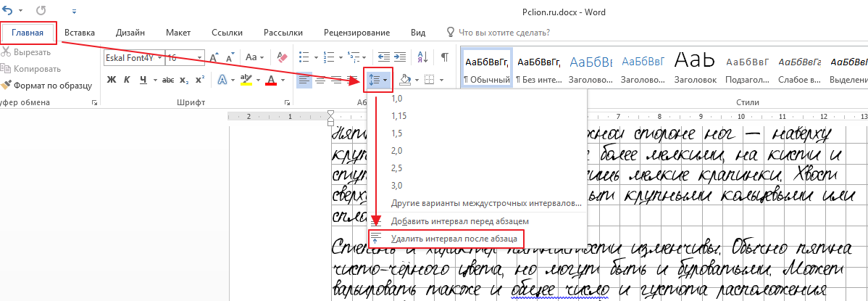The width and height of the screenshot is (868, 301).
Task: Show paragraph marks with pilcrow icon
Action: point(445,57)
